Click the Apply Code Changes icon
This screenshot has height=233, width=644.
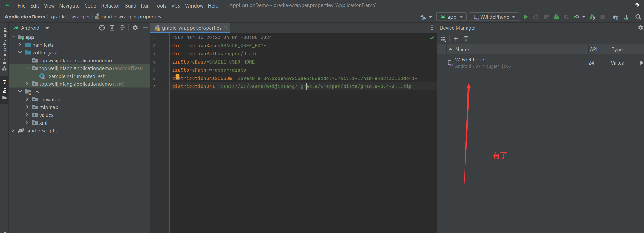[x=546, y=17]
